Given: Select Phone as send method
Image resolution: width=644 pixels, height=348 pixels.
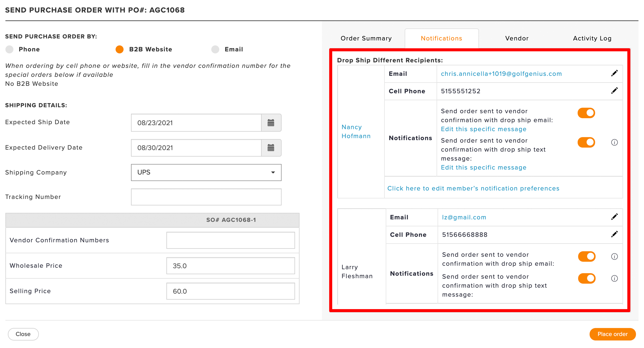Looking at the screenshot, I should click(x=10, y=49).
